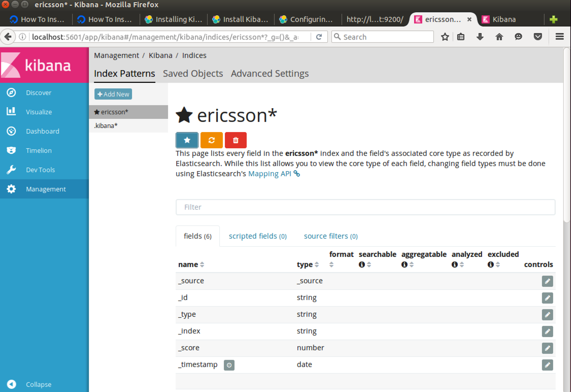Show info about the searchable column
The width and height of the screenshot is (571, 392).
[x=361, y=265]
